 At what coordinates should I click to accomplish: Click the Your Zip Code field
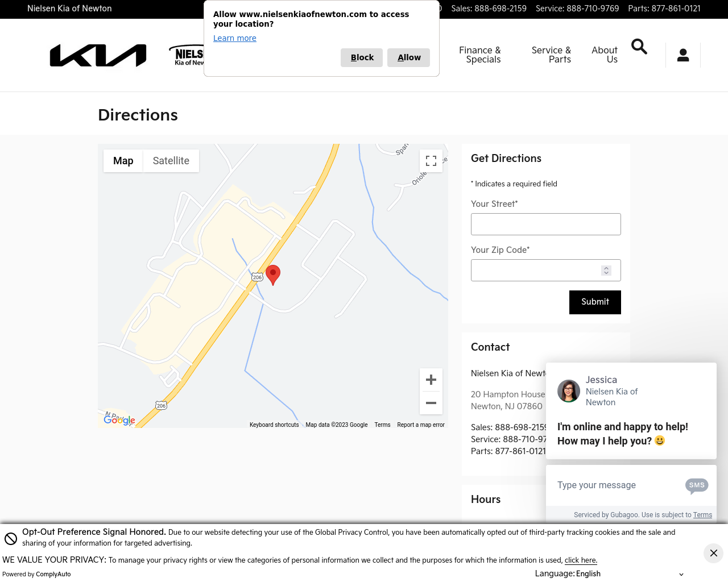click(546, 271)
